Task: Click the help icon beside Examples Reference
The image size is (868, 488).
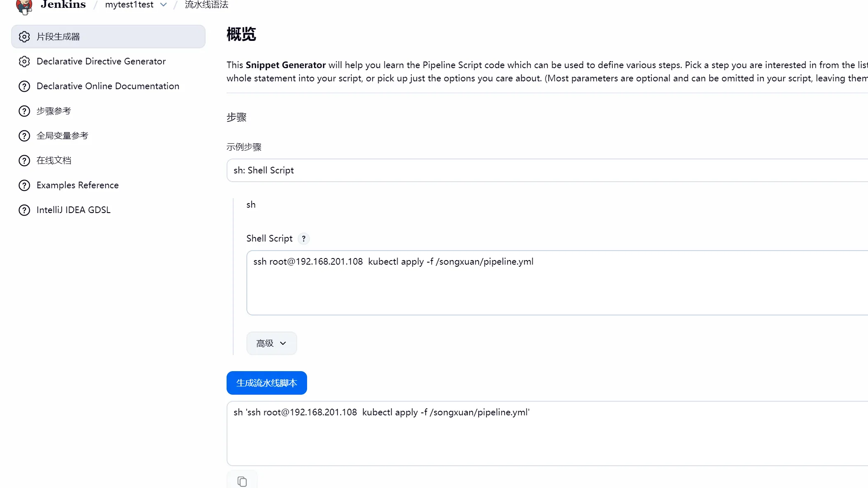Action: coord(24,185)
